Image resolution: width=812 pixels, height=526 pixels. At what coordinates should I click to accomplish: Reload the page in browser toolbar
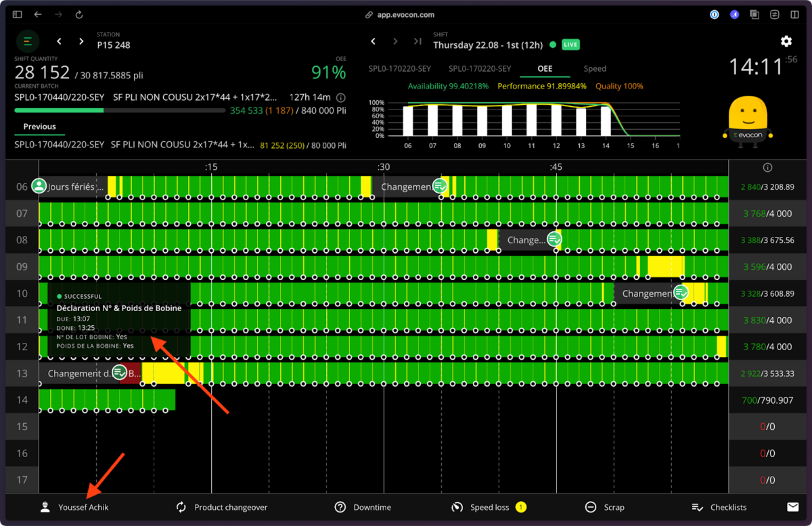click(79, 14)
